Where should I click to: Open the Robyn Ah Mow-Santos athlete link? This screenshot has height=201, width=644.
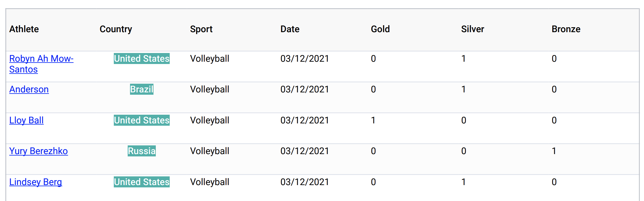pyautogui.click(x=41, y=64)
